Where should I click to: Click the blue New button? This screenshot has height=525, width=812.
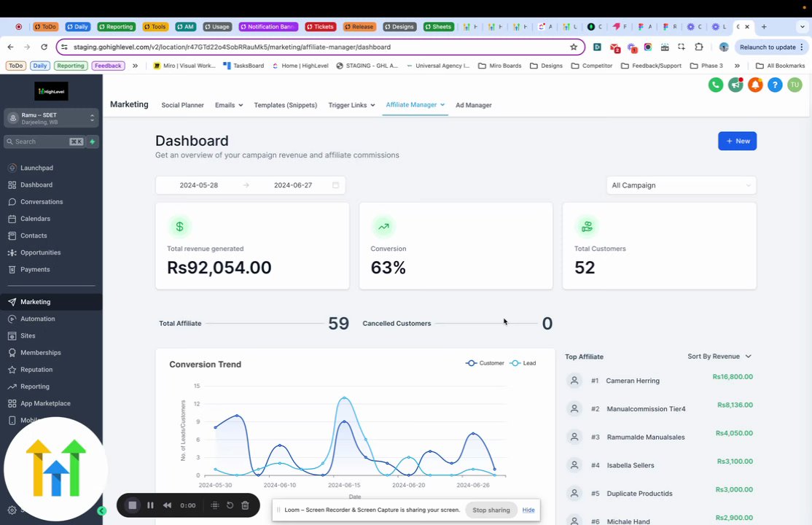click(738, 141)
